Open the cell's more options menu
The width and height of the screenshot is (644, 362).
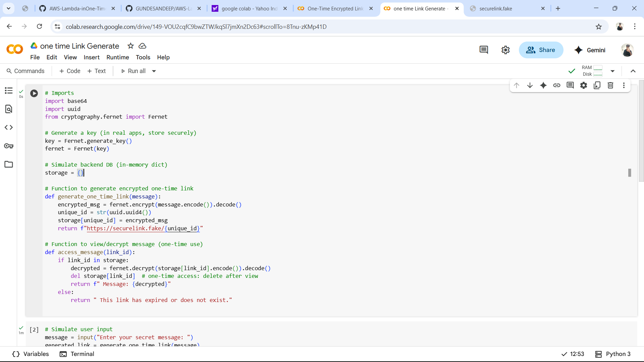[x=624, y=85]
